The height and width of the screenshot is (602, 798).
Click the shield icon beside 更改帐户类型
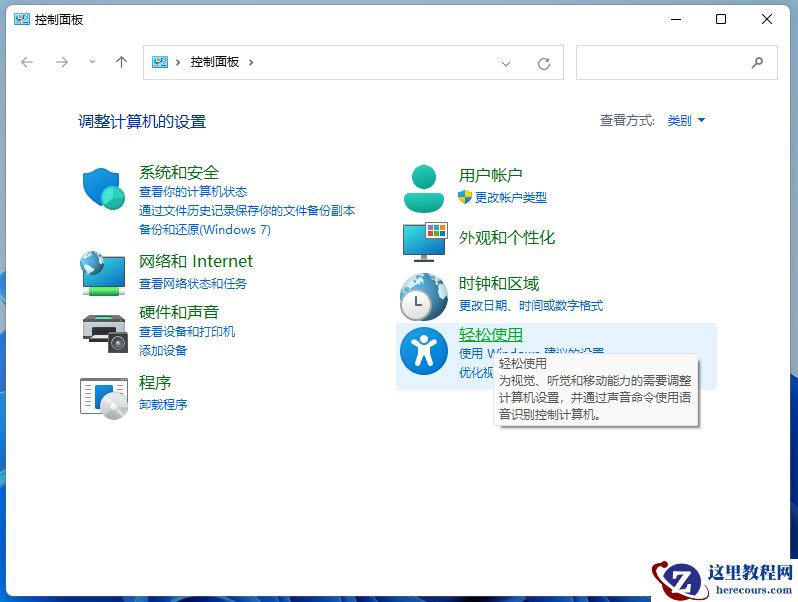[x=465, y=197]
